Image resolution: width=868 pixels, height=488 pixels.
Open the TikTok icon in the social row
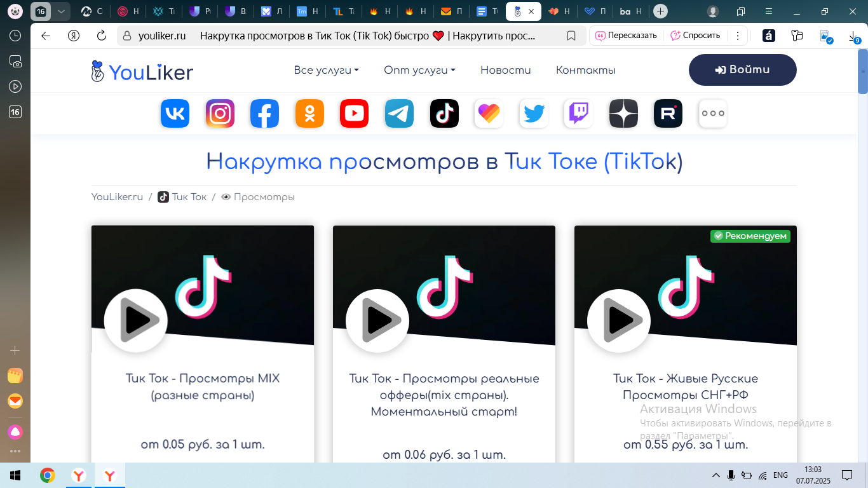[444, 114]
